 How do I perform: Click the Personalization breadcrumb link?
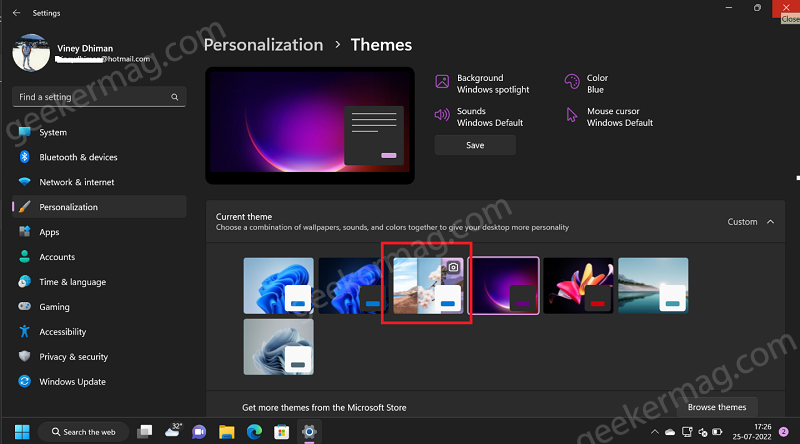pyautogui.click(x=263, y=45)
